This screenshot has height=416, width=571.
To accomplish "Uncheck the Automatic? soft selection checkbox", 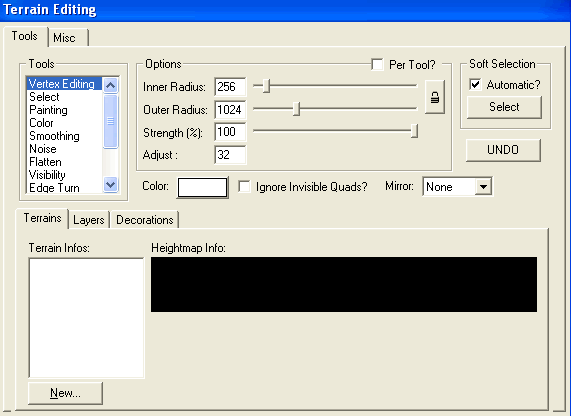I will 475,84.
